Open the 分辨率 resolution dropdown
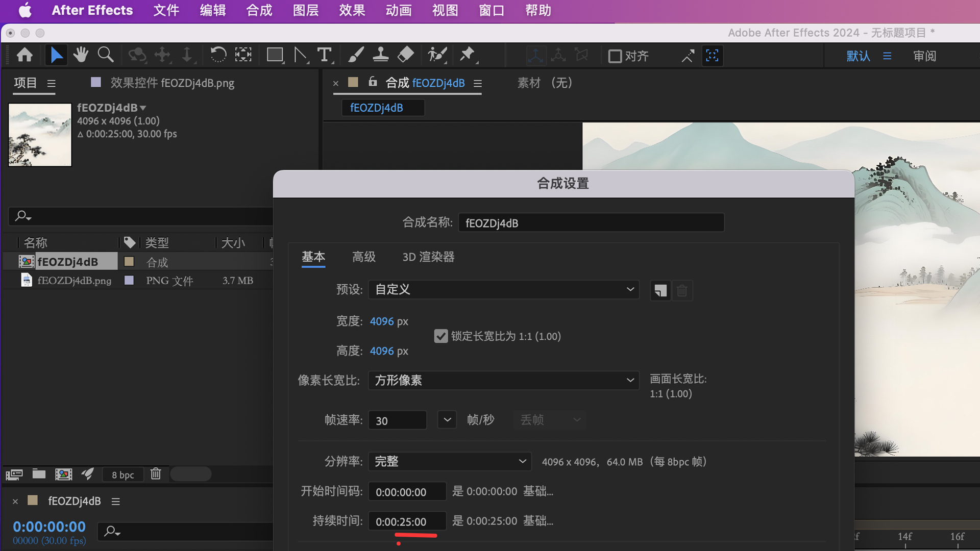This screenshot has width=980, height=551. click(449, 461)
